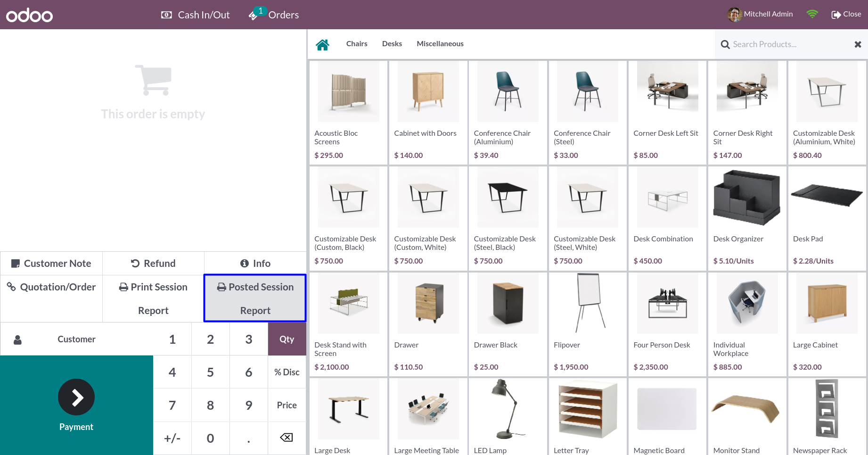
Task: Click Mitchell Admin user avatar
Action: click(734, 15)
